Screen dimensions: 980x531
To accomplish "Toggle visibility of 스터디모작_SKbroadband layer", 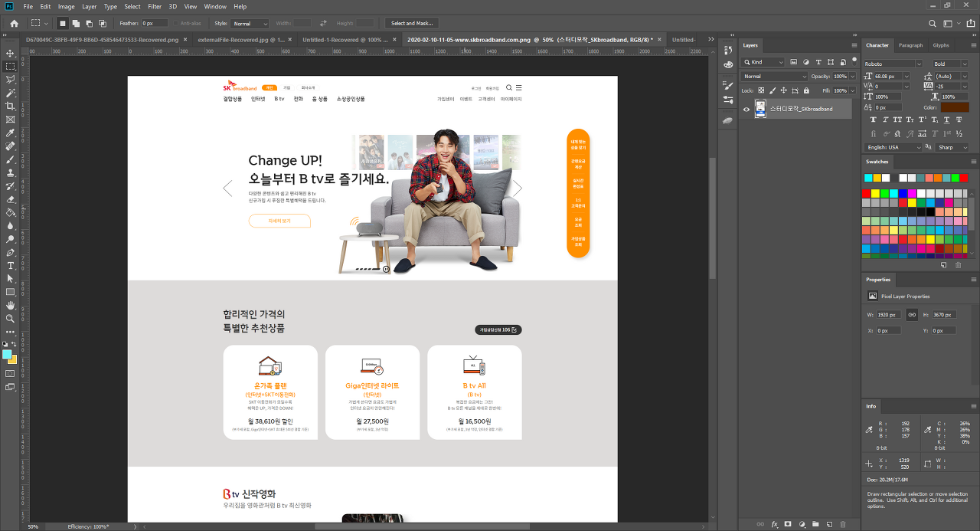I will (746, 109).
